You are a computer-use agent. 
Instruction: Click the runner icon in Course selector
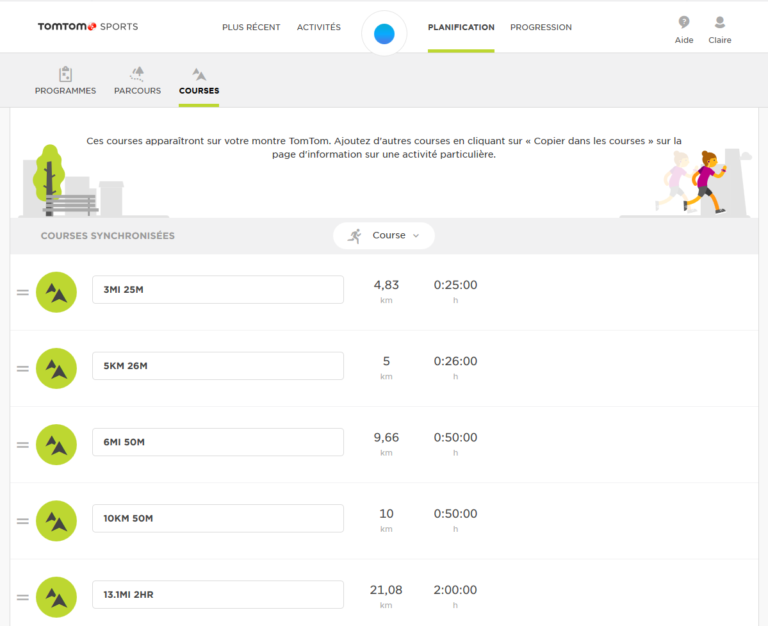click(355, 236)
